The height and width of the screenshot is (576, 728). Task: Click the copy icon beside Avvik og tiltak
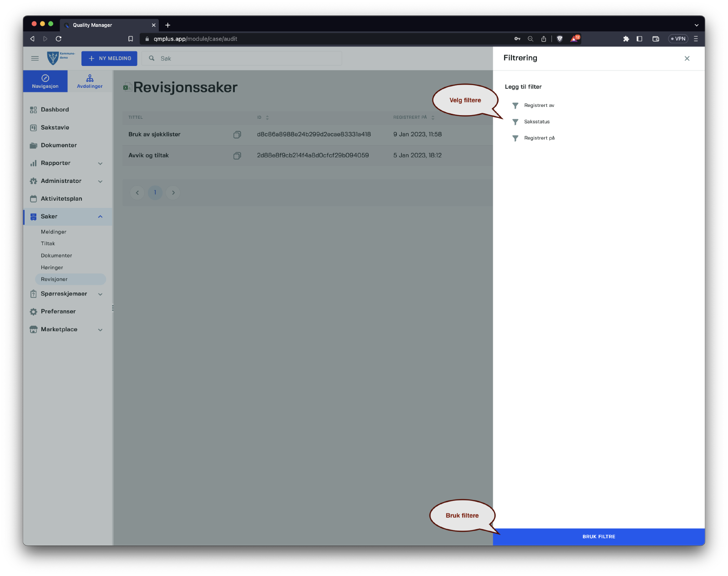[x=237, y=156]
